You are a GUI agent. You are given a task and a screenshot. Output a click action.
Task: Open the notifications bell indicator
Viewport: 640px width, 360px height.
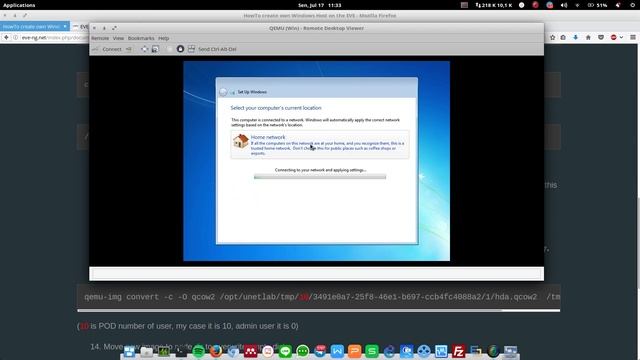pos(618,5)
